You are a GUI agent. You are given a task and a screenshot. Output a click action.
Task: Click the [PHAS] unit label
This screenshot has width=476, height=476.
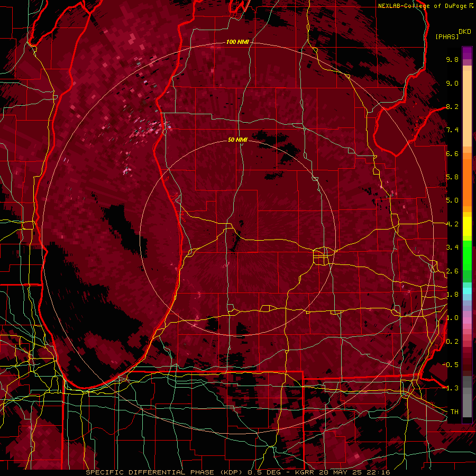[x=447, y=36]
